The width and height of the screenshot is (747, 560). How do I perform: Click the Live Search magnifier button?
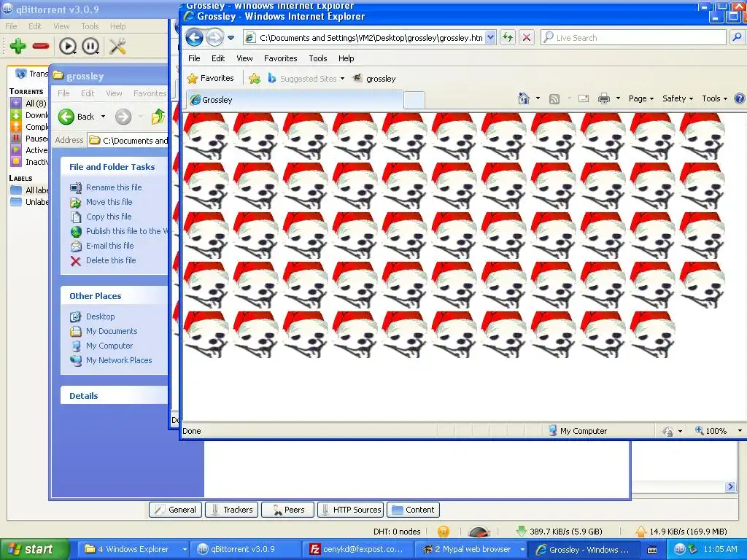coord(737,38)
